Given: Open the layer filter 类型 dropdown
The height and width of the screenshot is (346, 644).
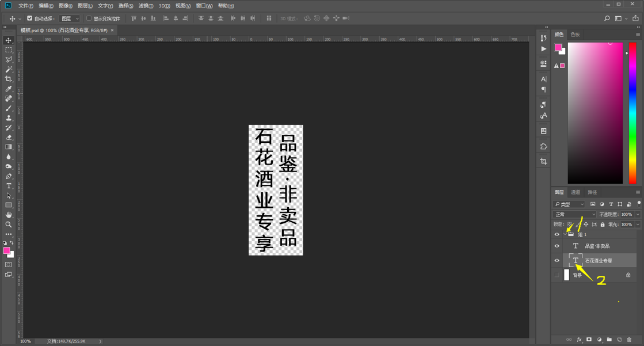Looking at the screenshot, I should point(569,204).
